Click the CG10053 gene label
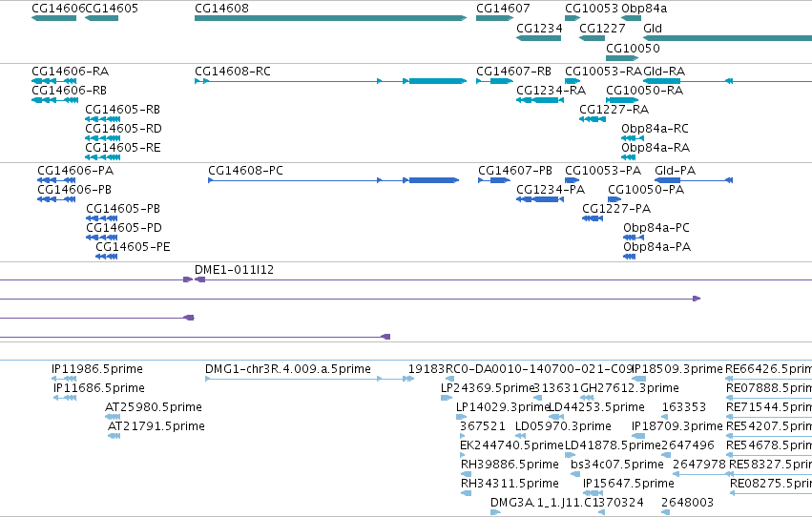 tap(592, 9)
